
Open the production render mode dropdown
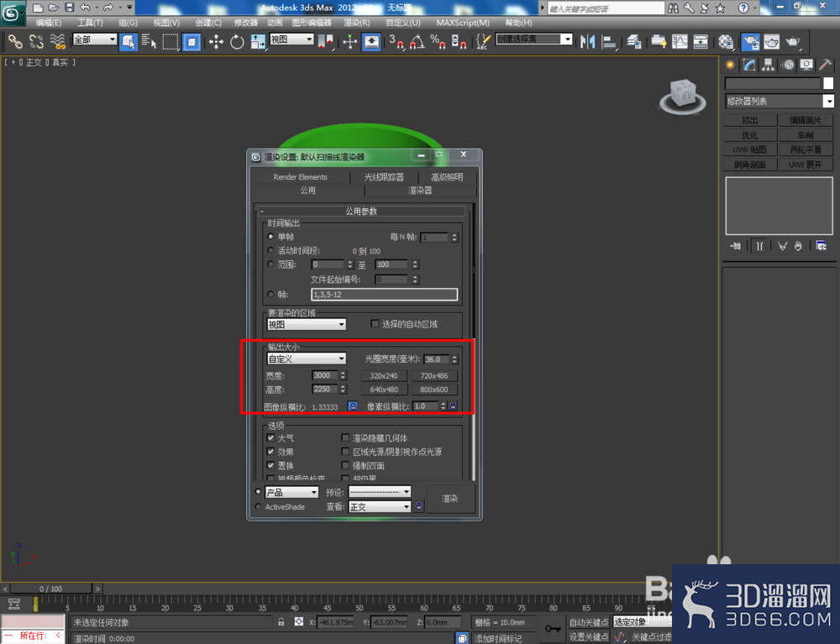point(291,492)
